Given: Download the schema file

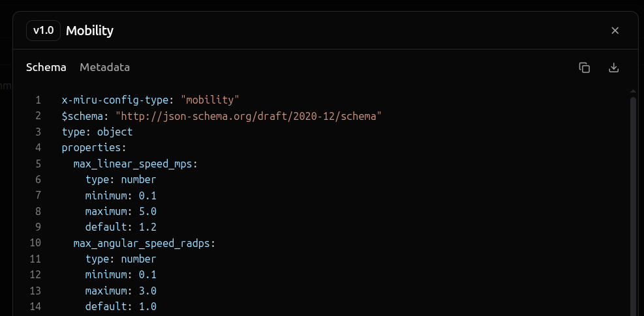Looking at the screenshot, I should [x=613, y=68].
